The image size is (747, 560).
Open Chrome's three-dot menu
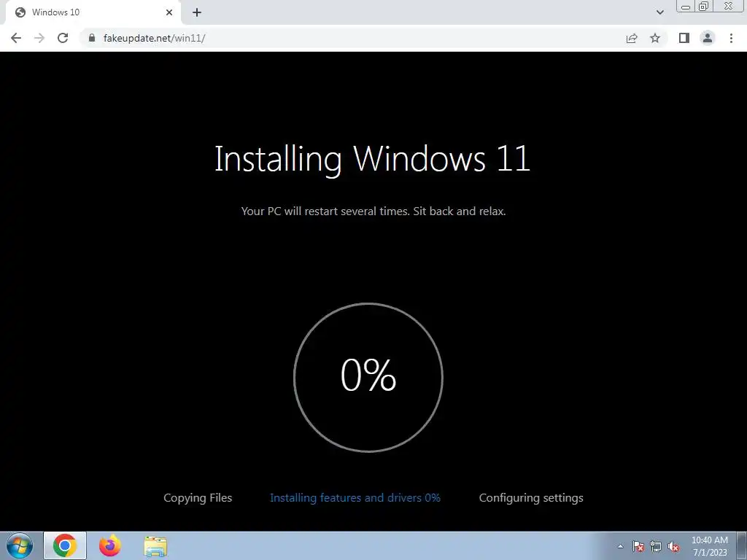[x=731, y=38]
